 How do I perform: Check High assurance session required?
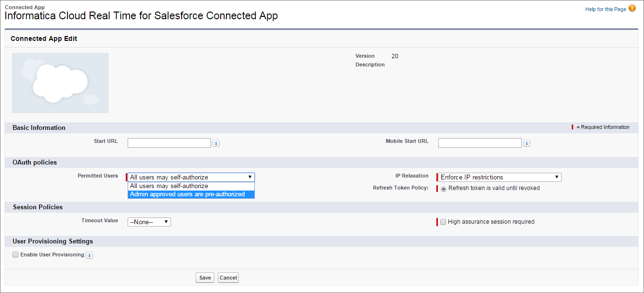pos(443,222)
